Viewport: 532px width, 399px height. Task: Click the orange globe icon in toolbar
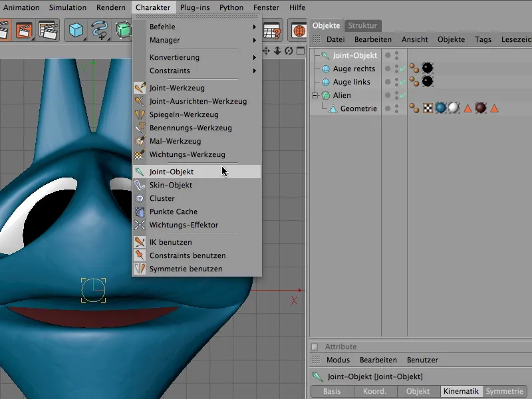pos(299,31)
